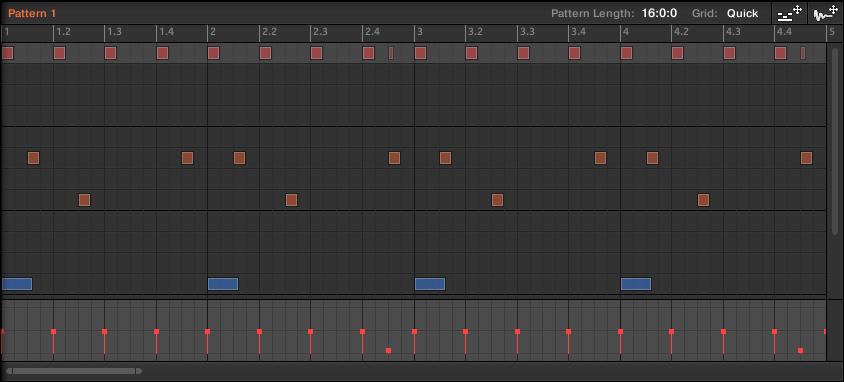Viewport: 844px width, 382px height.
Task: Select the red note at beat 1.3
Action: click(110, 53)
